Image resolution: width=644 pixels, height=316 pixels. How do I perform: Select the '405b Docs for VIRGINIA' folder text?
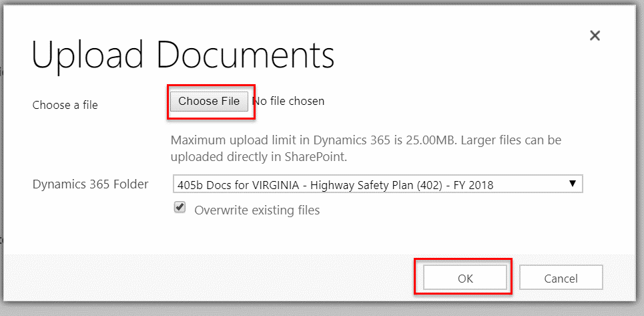[236, 185]
